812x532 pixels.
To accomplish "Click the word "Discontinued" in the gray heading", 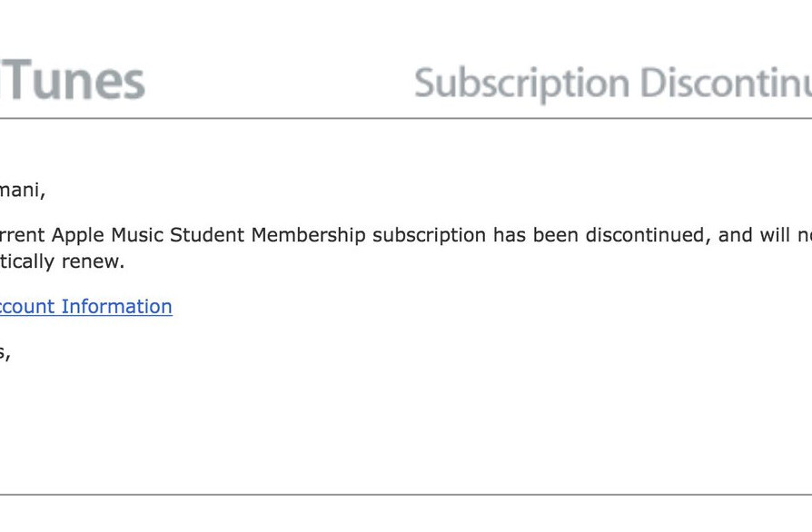I will [x=725, y=83].
